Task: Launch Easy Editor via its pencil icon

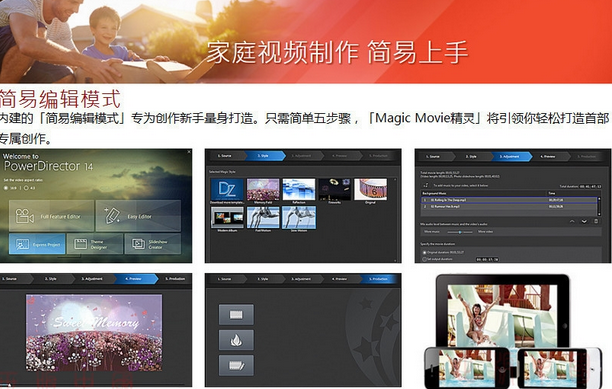Action: coord(112,215)
